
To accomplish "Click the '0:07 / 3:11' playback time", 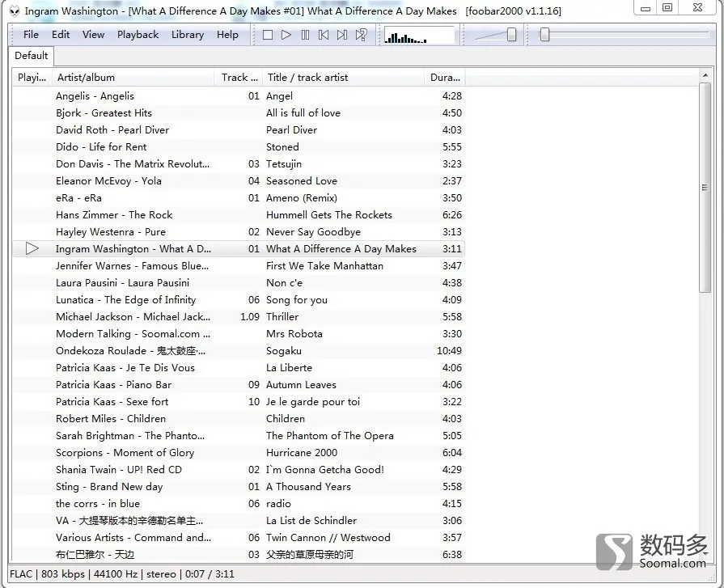I will tap(210, 574).
